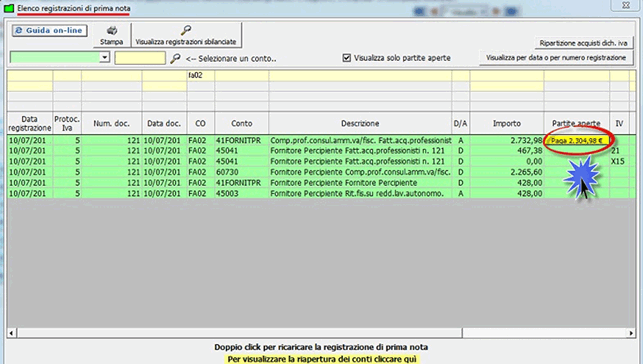Select description Comp.prof.consul.amm.va/fisc. Fatt.acq.professionist
This screenshot has width=643, height=364.
[x=360, y=140]
